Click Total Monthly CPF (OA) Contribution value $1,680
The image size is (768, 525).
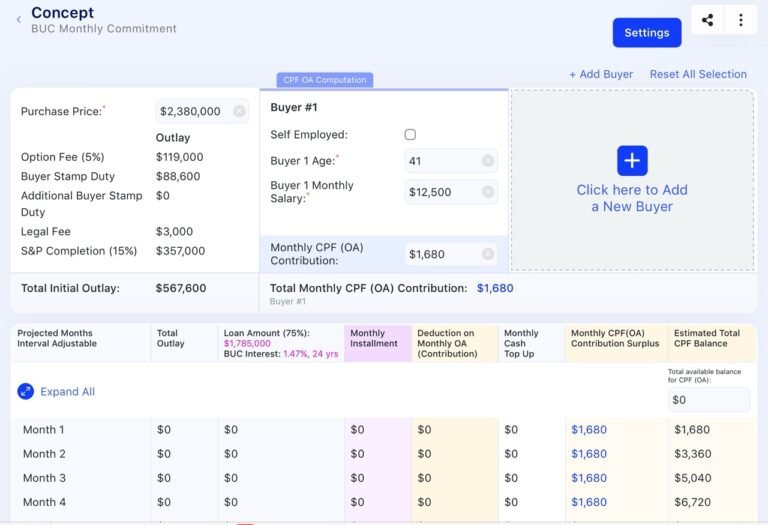pos(495,288)
